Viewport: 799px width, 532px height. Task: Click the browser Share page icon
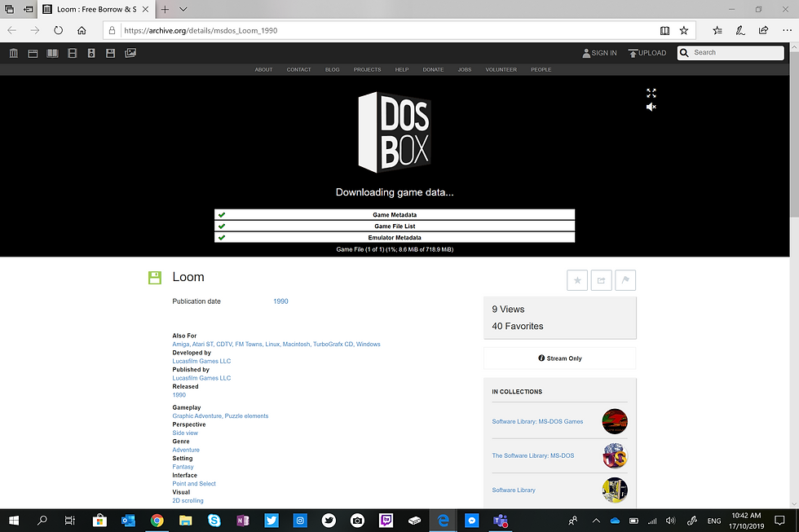coord(763,30)
